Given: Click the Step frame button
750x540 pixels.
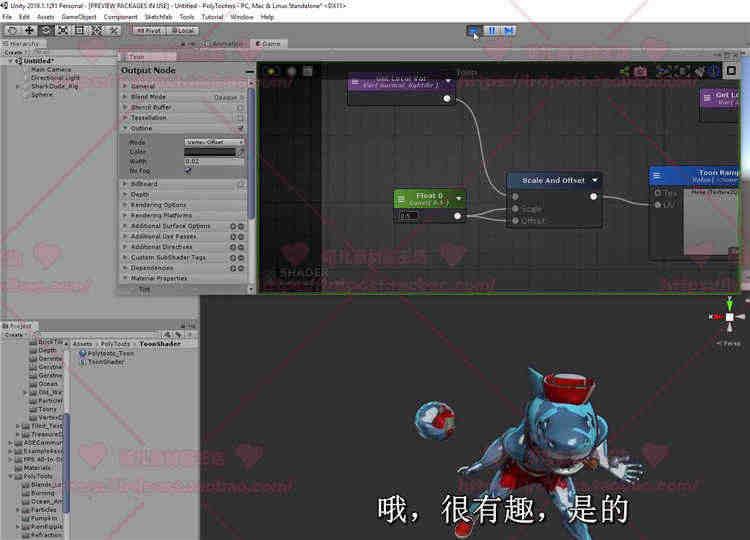Looking at the screenshot, I should tap(509, 31).
